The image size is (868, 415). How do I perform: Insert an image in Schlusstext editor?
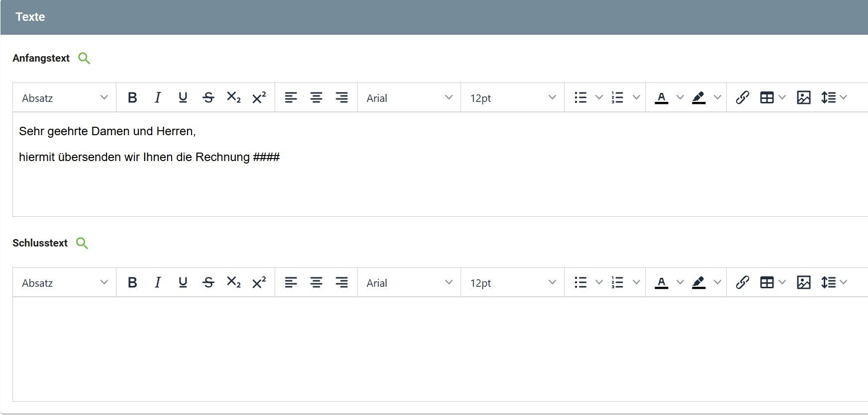[x=803, y=282]
